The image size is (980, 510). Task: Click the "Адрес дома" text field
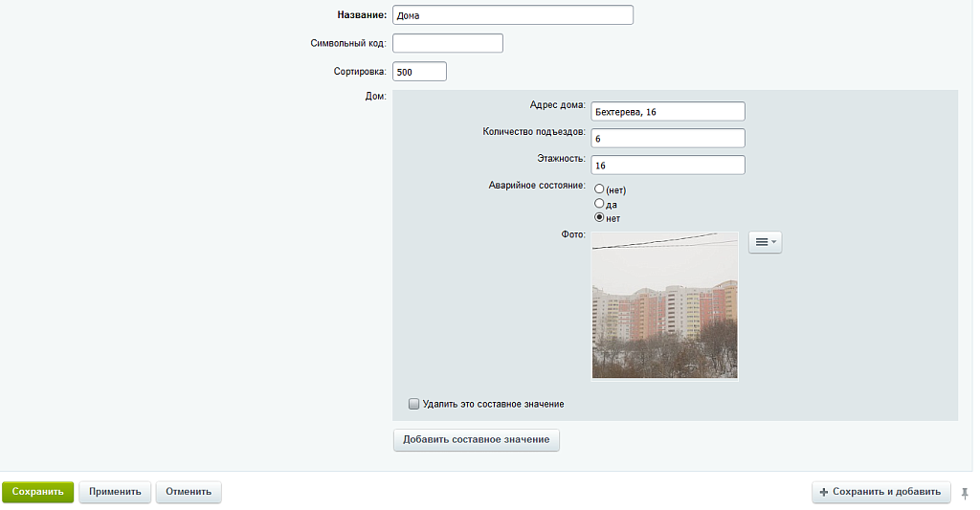point(668,112)
